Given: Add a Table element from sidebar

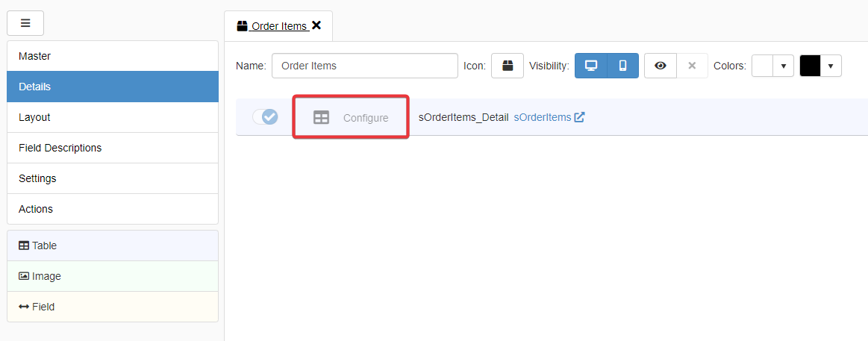Looking at the screenshot, I should (112, 245).
